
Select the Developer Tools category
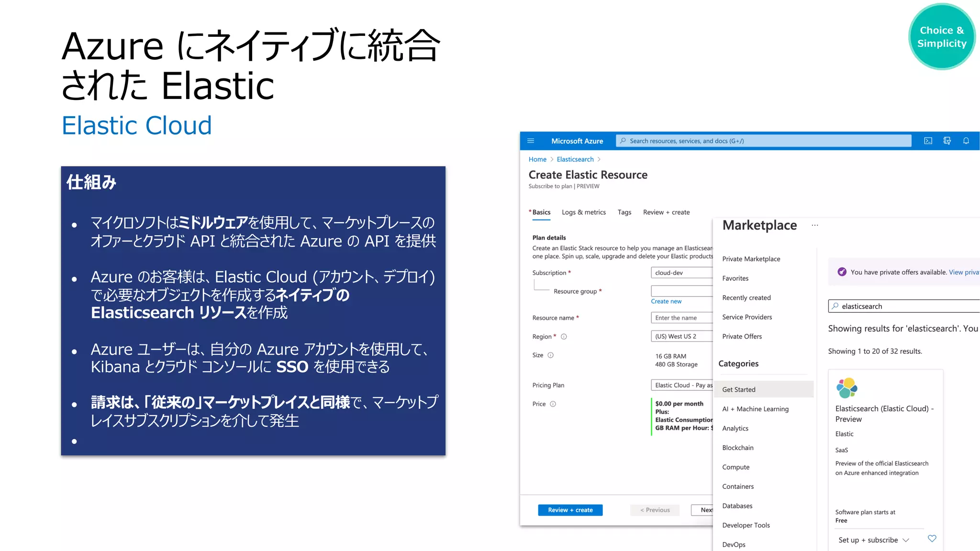[746, 525]
